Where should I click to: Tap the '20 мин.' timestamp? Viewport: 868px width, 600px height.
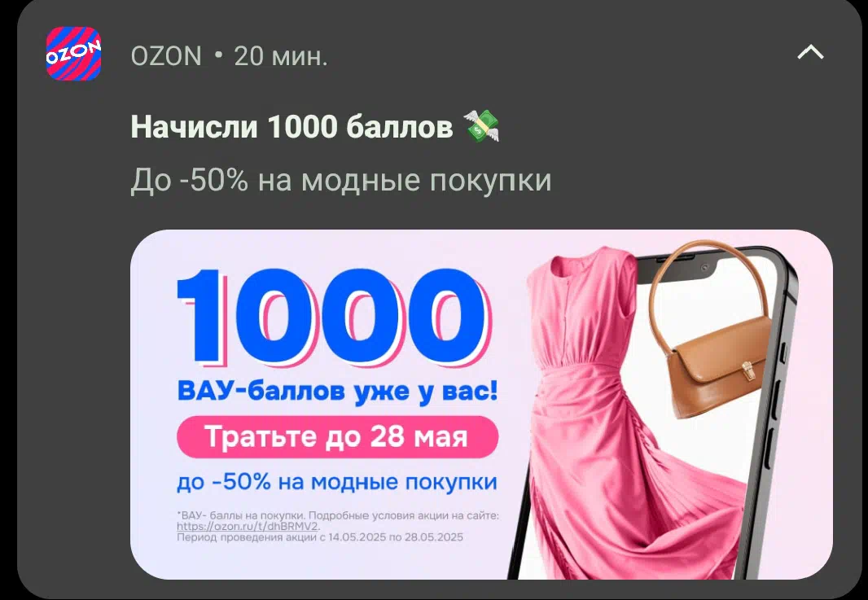281,56
